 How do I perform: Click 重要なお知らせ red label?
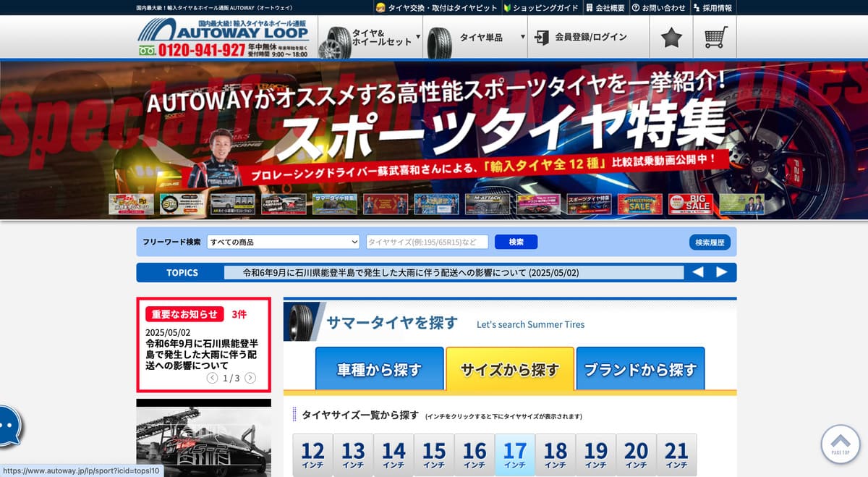184,314
